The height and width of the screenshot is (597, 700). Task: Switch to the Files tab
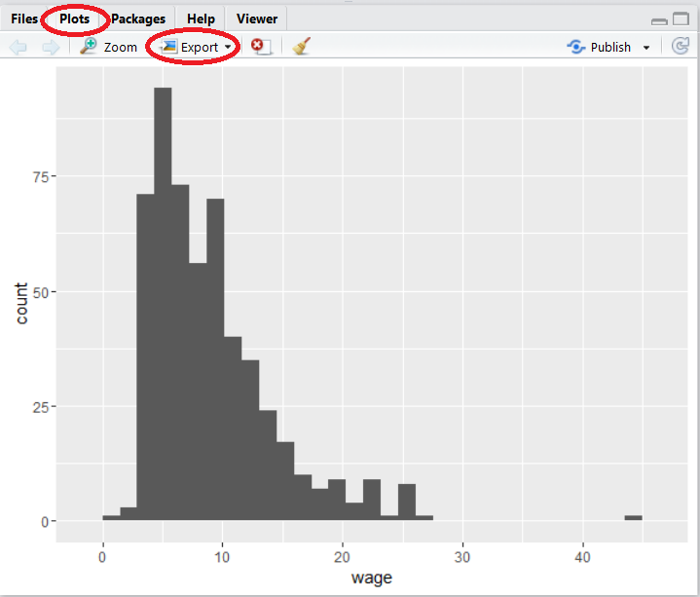point(24,19)
